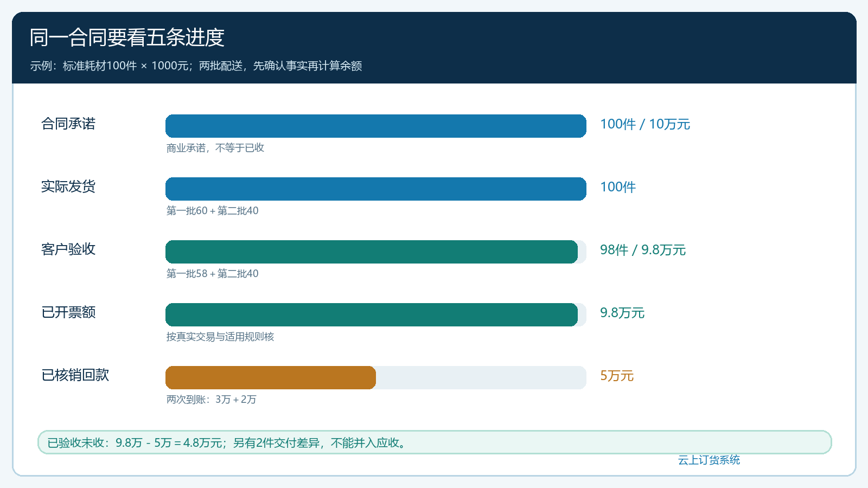Click the note 第一批58 + 第二批40
Screen dimensions: 868x488
[213, 273]
